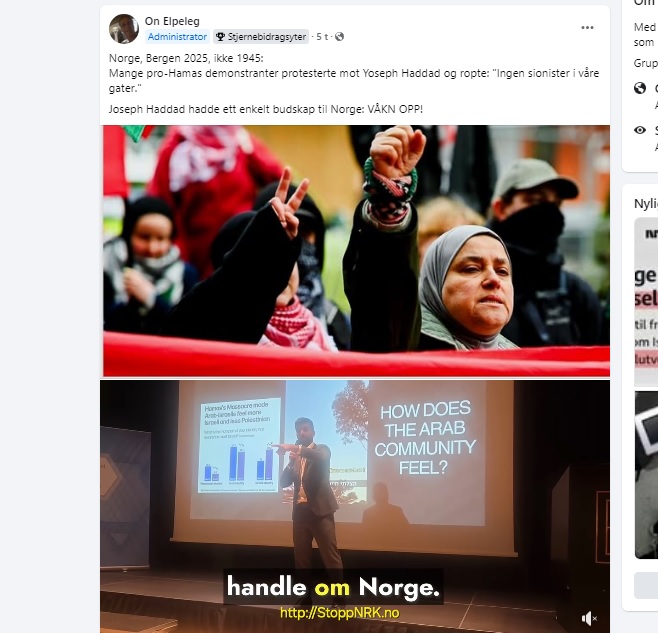Click the Administrator badge

(177, 37)
